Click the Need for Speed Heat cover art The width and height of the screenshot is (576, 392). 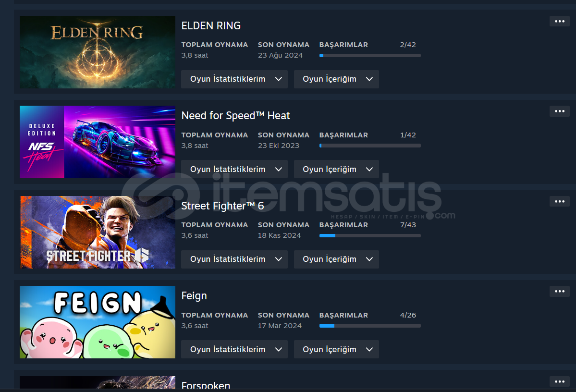pos(98,142)
